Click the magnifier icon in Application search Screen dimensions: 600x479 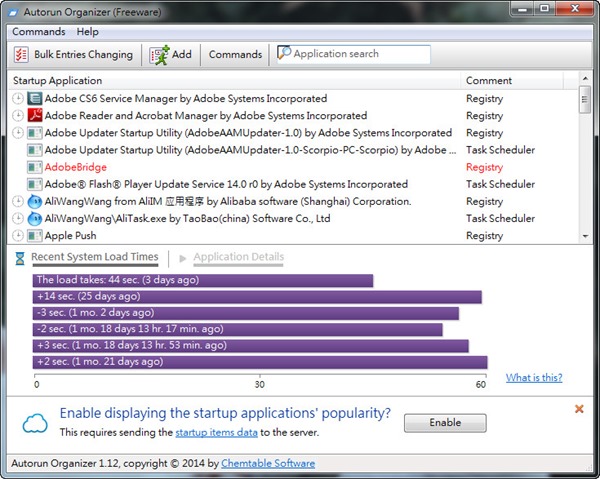click(284, 53)
